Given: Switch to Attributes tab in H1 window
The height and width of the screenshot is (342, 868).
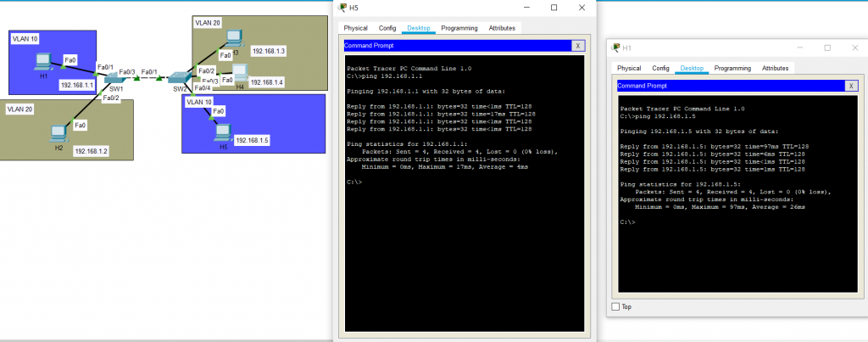Looking at the screenshot, I should click(775, 68).
